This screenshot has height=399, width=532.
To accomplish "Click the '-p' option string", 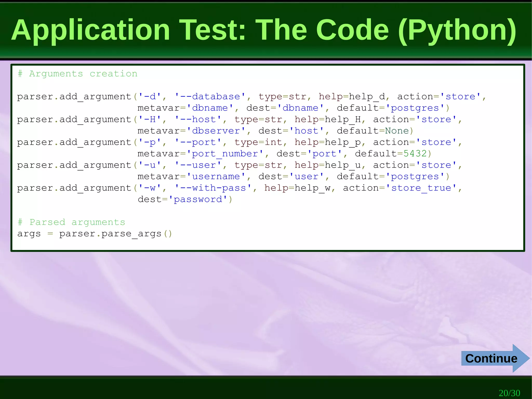I will point(150,142).
